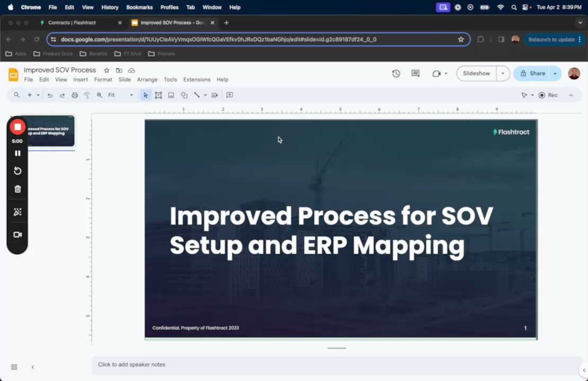Add a comment from toolbar

tap(229, 95)
